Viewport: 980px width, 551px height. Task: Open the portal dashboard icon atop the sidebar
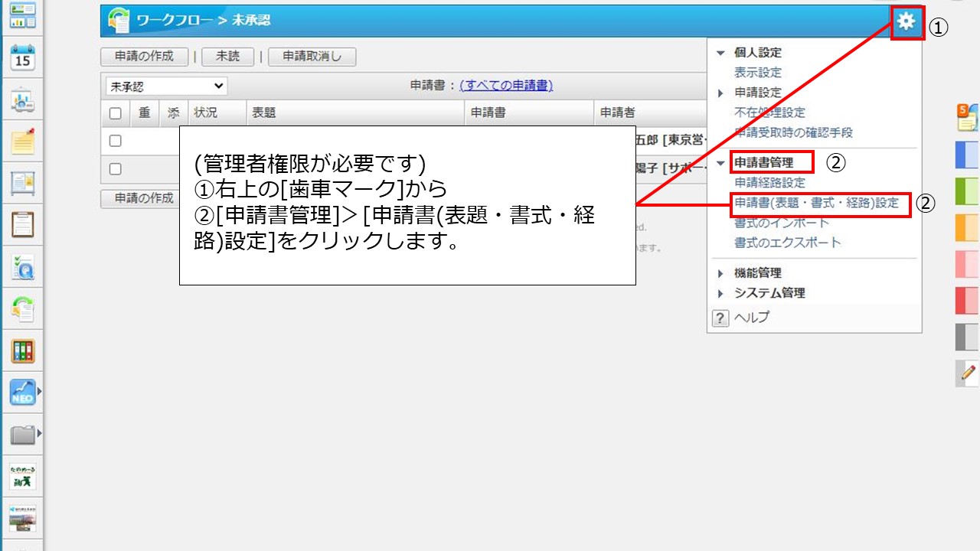(x=23, y=17)
